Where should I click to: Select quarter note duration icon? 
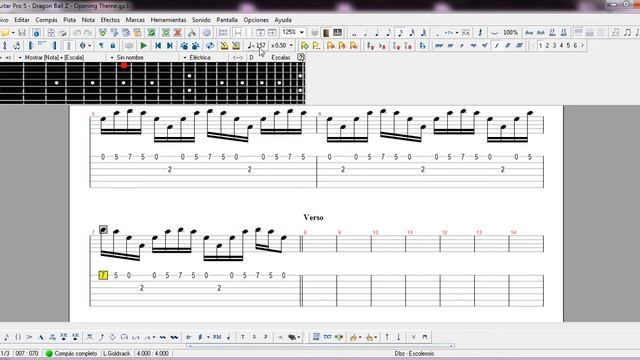click(377, 32)
